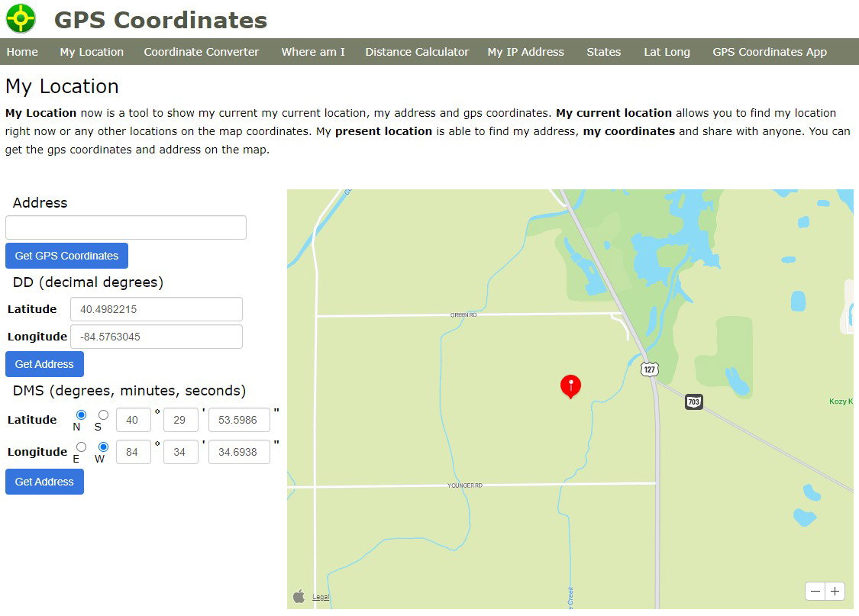Open the Legal link on map
859x616 pixels.
tap(321, 598)
